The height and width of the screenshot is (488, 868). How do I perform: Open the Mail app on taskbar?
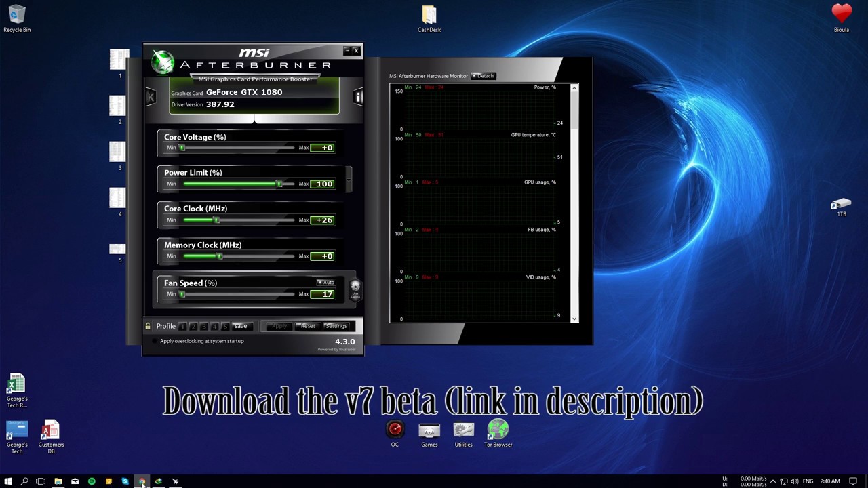[x=75, y=481]
